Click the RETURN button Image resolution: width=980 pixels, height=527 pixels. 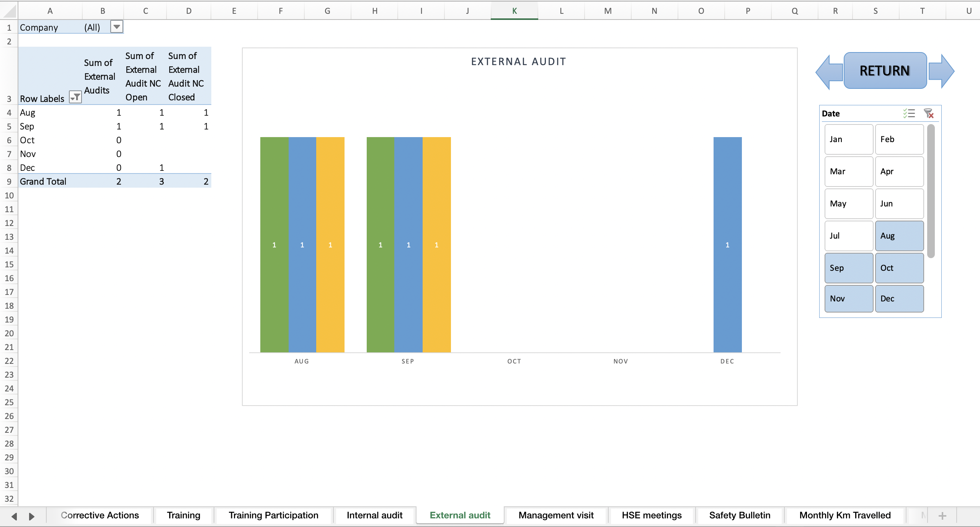[x=885, y=70]
